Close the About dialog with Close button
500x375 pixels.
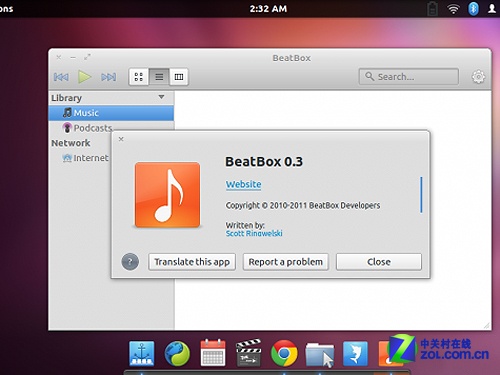coord(379,262)
